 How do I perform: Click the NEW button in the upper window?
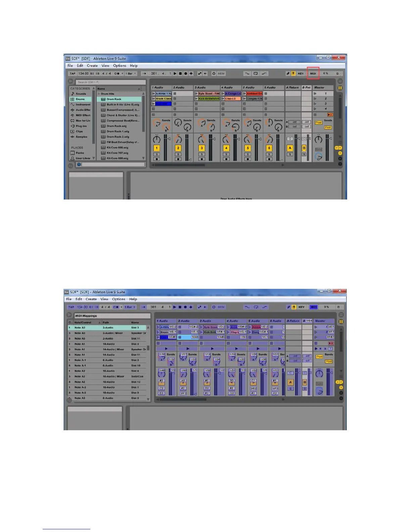pyautogui.click(x=221, y=74)
